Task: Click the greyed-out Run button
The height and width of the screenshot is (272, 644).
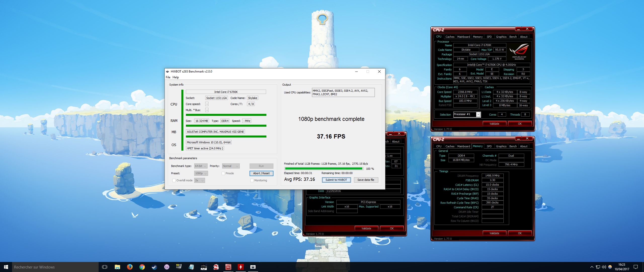Action: click(261, 166)
